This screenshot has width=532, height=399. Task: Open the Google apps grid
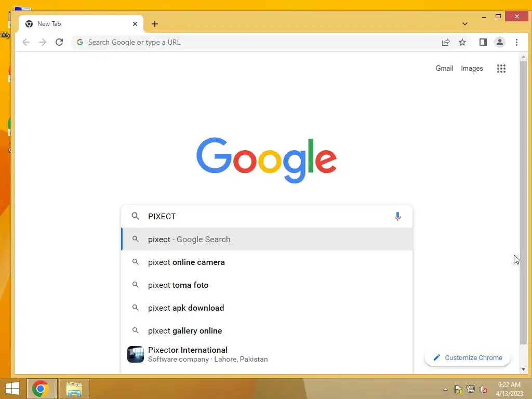pyautogui.click(x=501, y=69)
